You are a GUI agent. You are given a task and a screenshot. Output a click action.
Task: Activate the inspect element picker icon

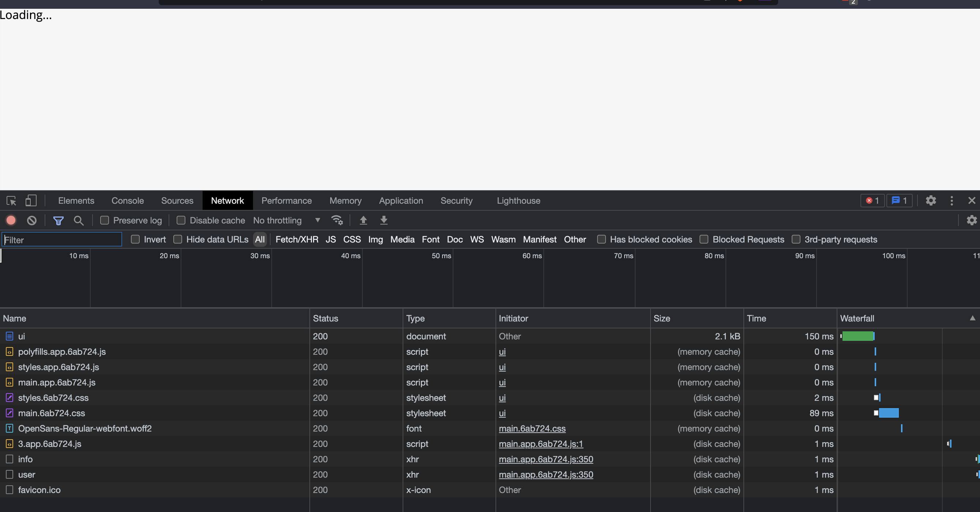click(x=11, y=200)
